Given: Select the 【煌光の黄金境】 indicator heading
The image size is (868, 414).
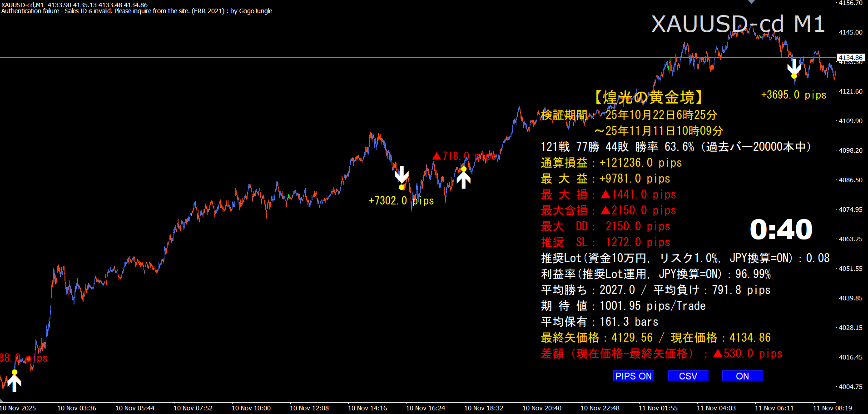Looking at the screenshot, I should [x=649, y=97].
